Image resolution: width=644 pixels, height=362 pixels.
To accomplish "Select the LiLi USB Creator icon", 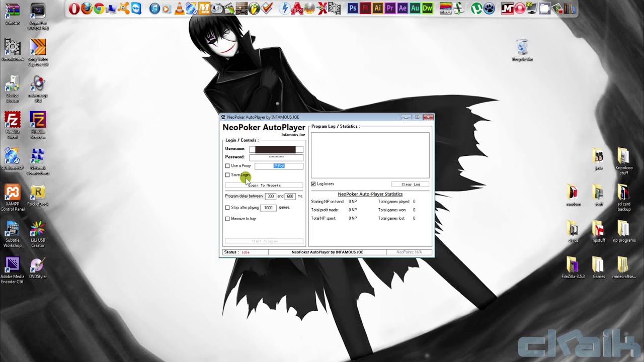I will click(38, 233).
